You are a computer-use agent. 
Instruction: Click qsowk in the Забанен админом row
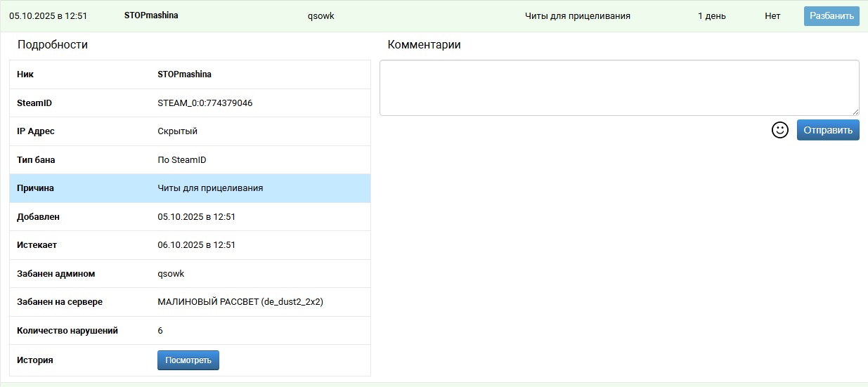[x=171, y=274]
